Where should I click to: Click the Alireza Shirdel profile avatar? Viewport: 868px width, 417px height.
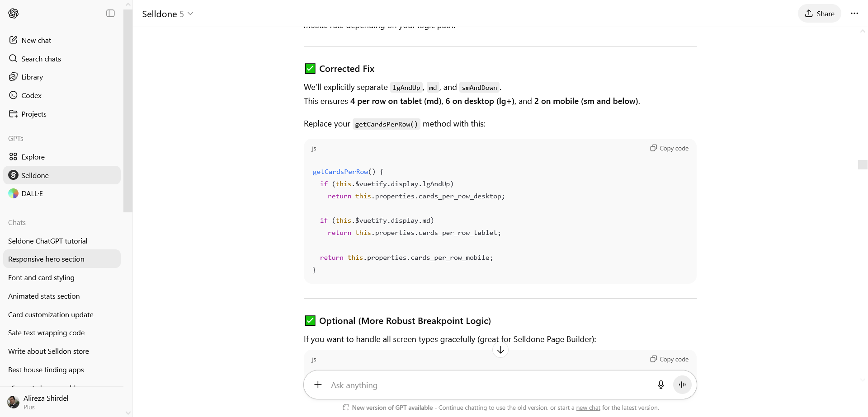14,402
